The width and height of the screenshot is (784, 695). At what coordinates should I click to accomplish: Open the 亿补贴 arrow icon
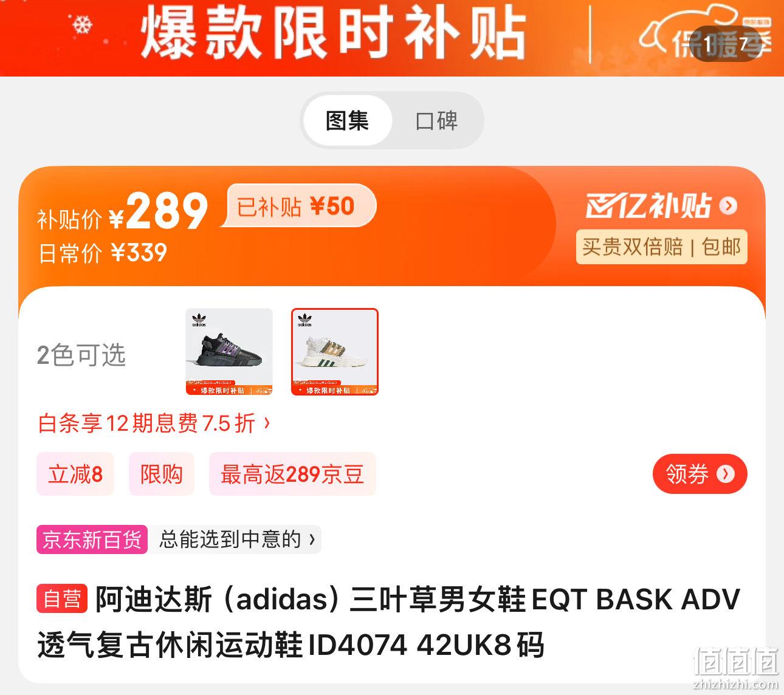pos(728,206)
